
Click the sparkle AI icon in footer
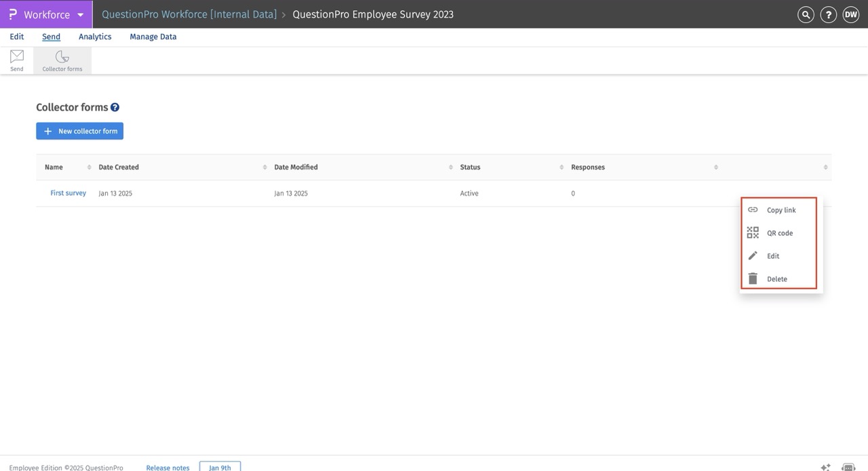[825, 467]
